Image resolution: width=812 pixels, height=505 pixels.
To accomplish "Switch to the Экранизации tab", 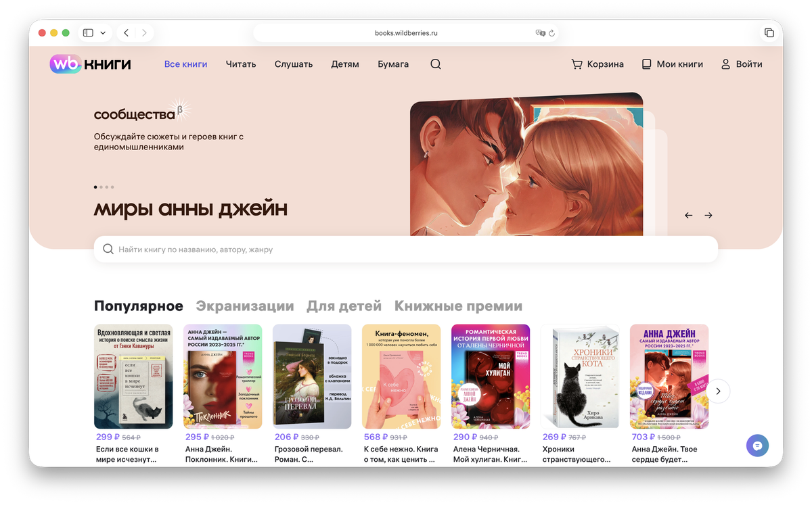I will tap(244, 306).
